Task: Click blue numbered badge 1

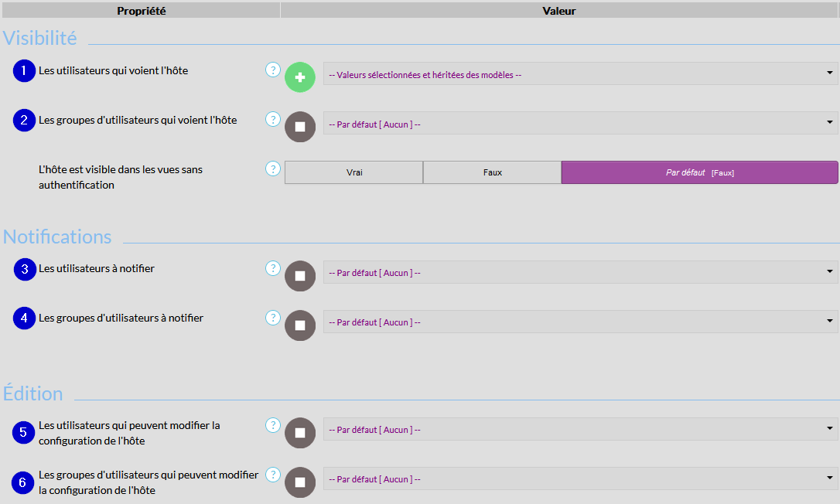Action: coord(24,70)
